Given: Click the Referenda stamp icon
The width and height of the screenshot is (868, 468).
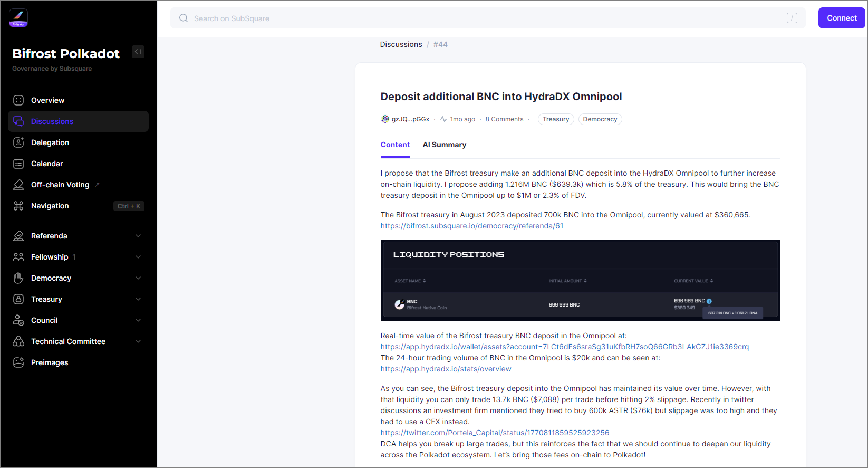Looking at the screenshot, I should (x=18, y=236).
